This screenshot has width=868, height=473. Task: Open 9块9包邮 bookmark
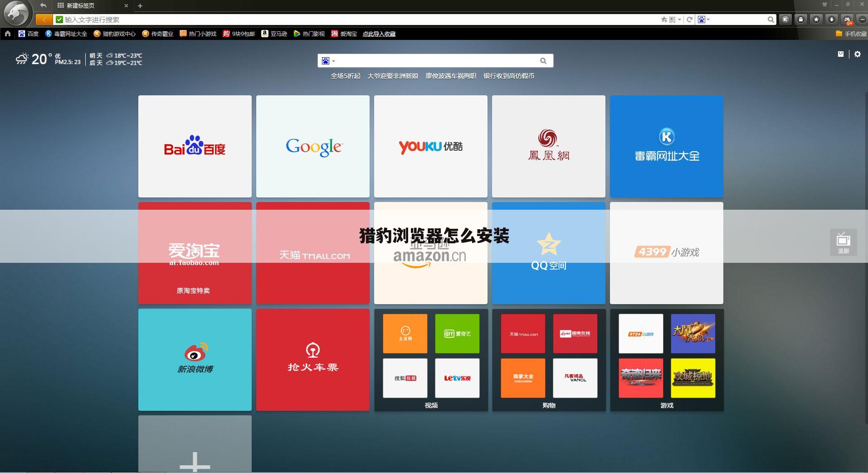(239, 34)
